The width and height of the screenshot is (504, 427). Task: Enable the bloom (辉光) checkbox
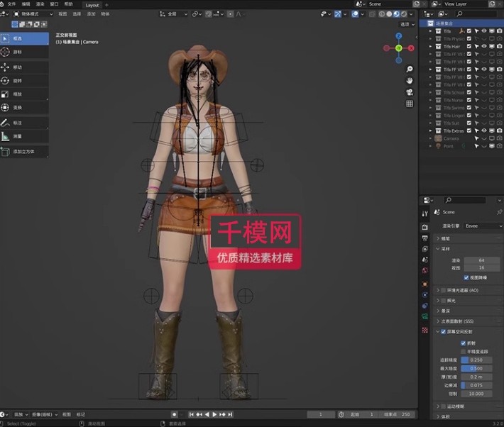444,301
